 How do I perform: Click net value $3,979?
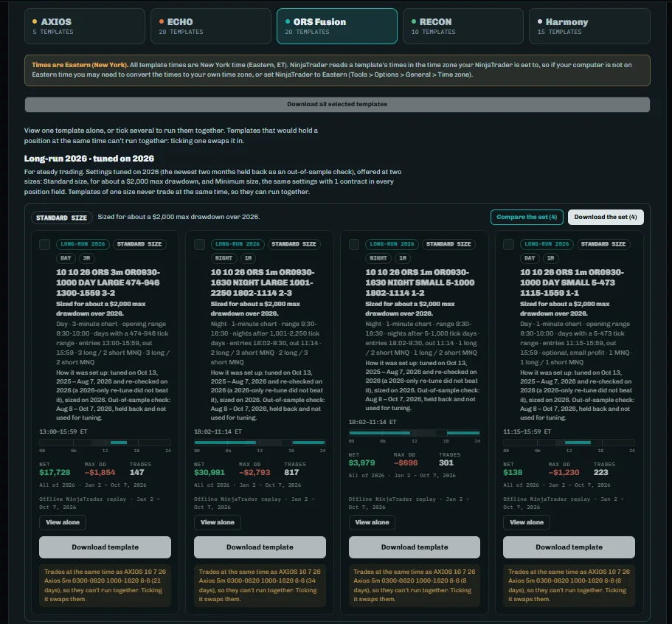pos(361,463)
